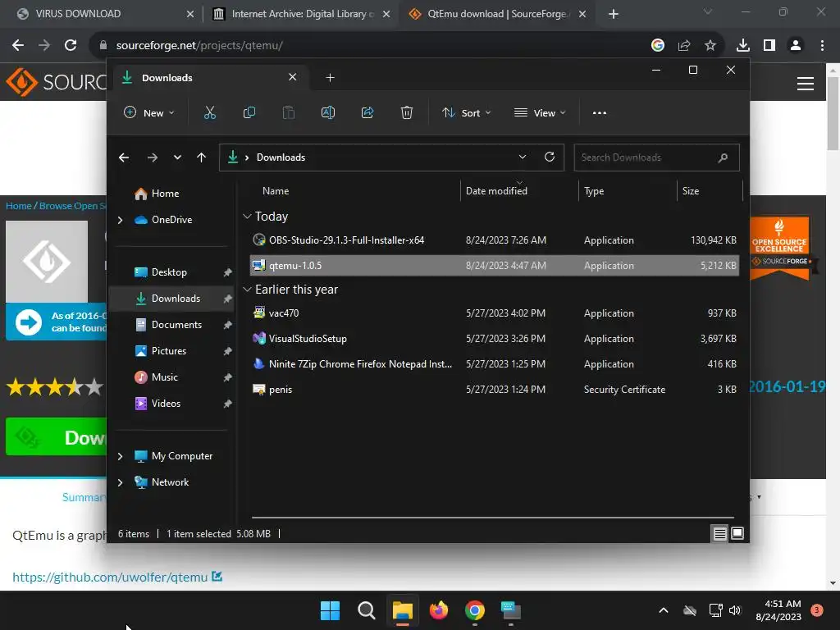The image size is (840, 630).
Task: Open the github.com/uwolfer/qtemu link
Action: 110,577
